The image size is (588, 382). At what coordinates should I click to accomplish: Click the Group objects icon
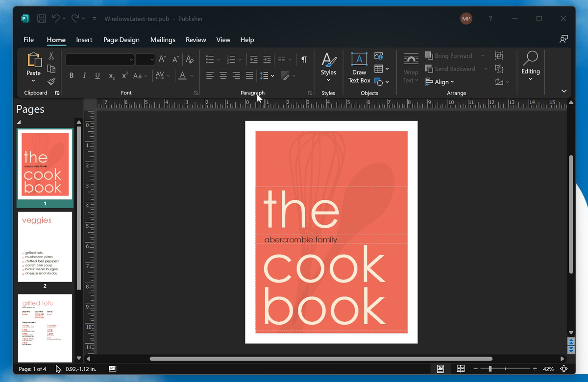(499, 56)
